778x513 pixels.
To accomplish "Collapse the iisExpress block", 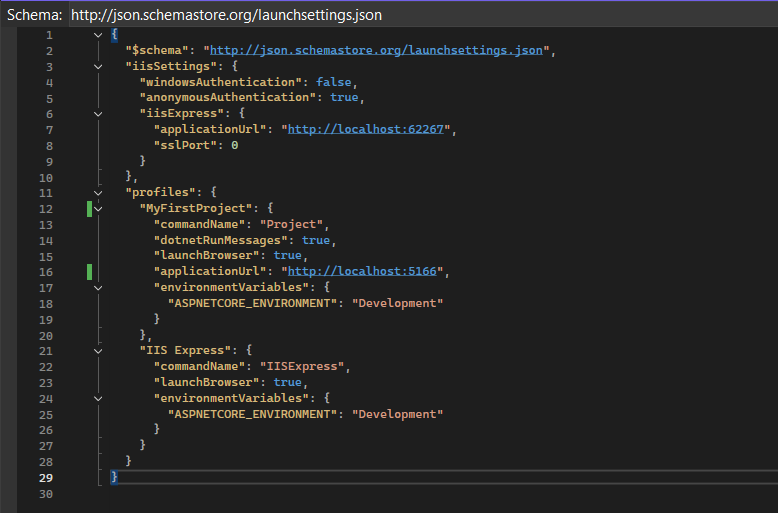I will tap(98, 114).
